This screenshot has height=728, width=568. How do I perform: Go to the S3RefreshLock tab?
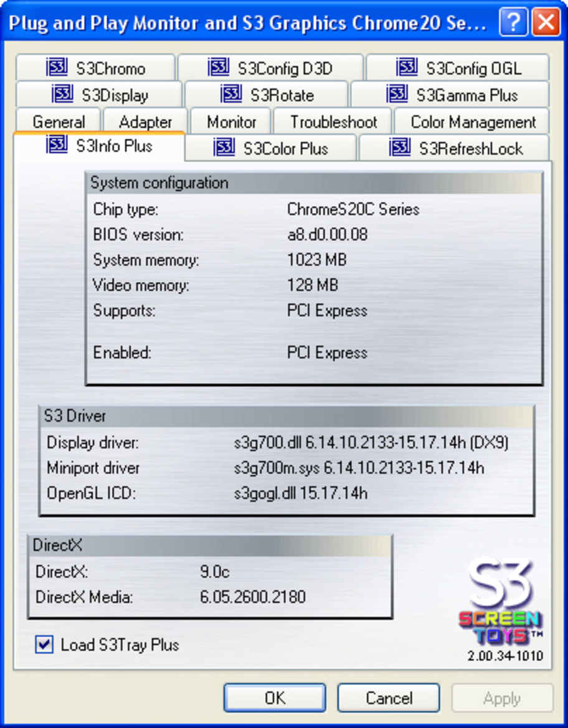click(x=455, y=148)
